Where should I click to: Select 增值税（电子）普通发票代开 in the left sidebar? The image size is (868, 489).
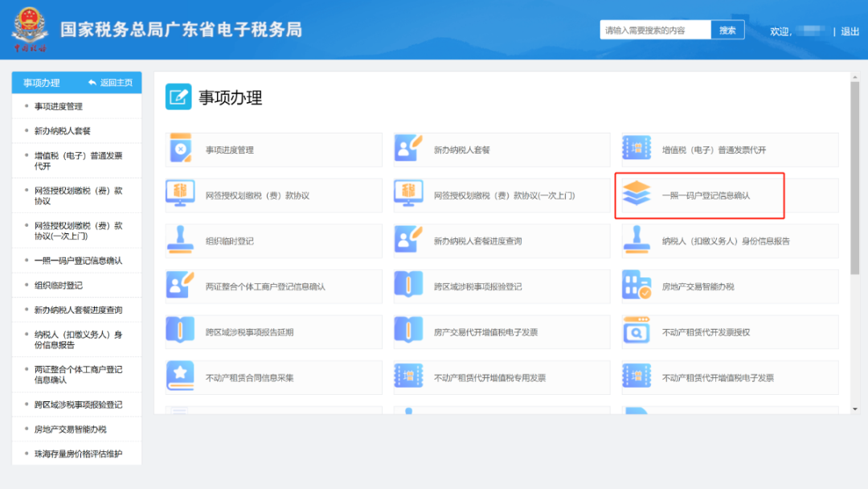click(78, 161)
